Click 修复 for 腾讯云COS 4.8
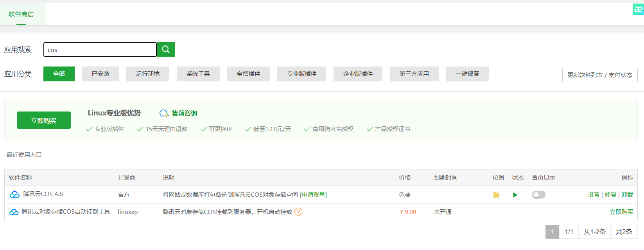The width and height of the screenshot is (644, 250). point(610,195)
